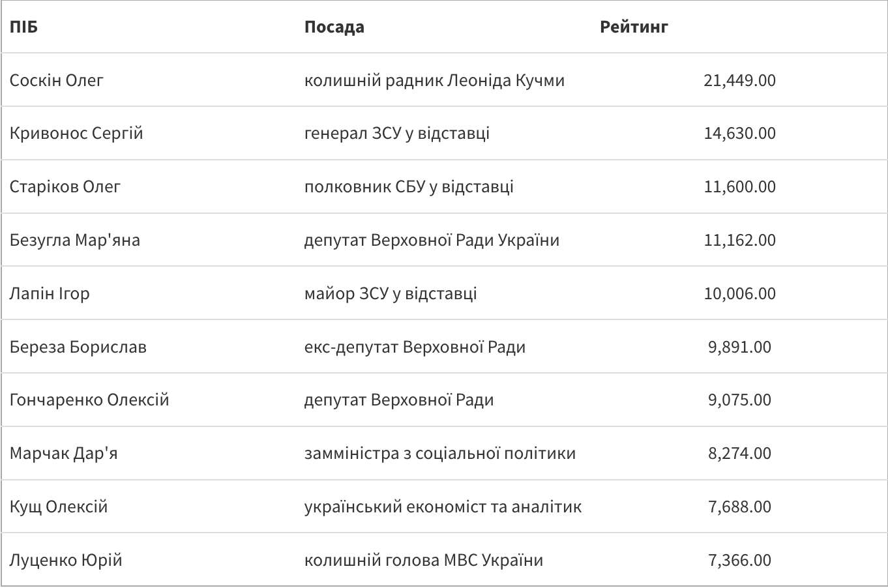Click the ПІБ column header
The image size is (888, 588).
pos(24,27)
